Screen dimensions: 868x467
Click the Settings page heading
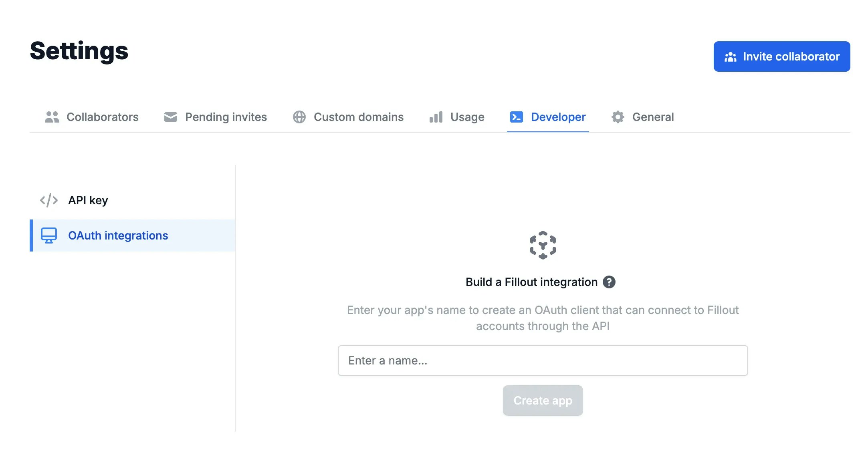coord(79,51)
